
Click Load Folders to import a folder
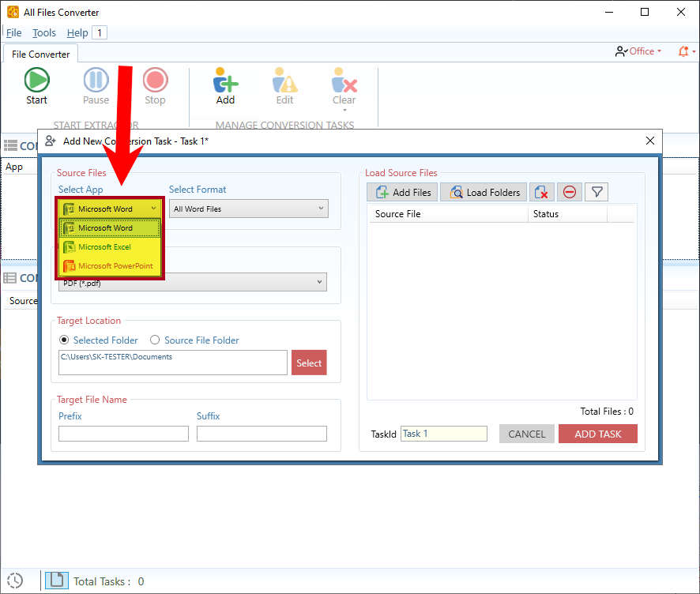click(x=483, y=192)
